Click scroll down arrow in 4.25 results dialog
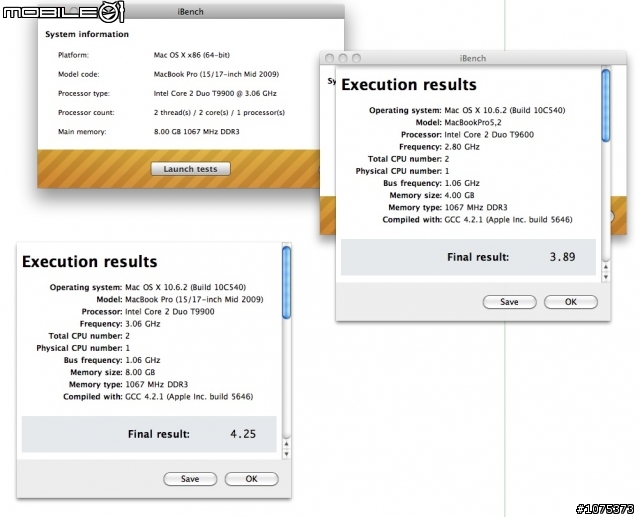The height and width of the screenshot is (517, 640). [x=287, y=453]
